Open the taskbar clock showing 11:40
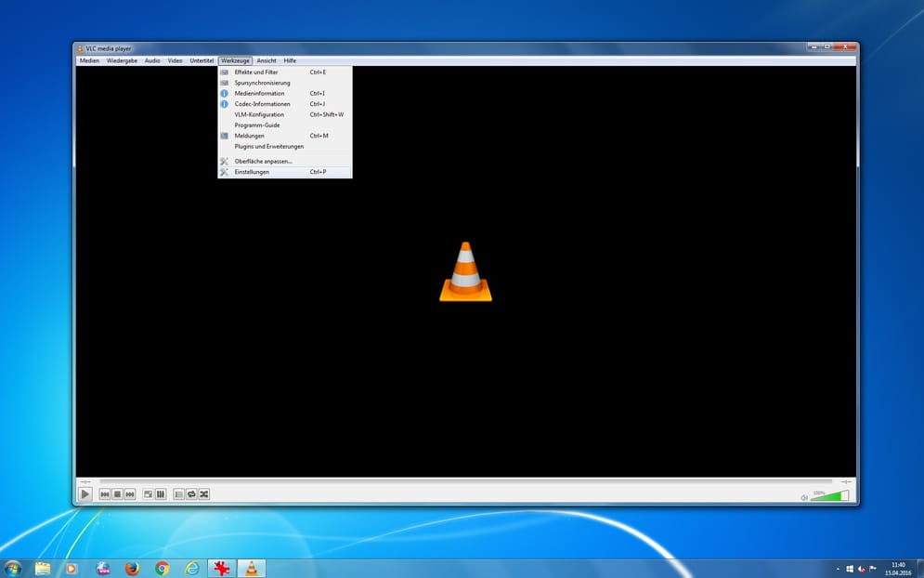The height and width of the screenshot is (578, 924). pos(898,569)
